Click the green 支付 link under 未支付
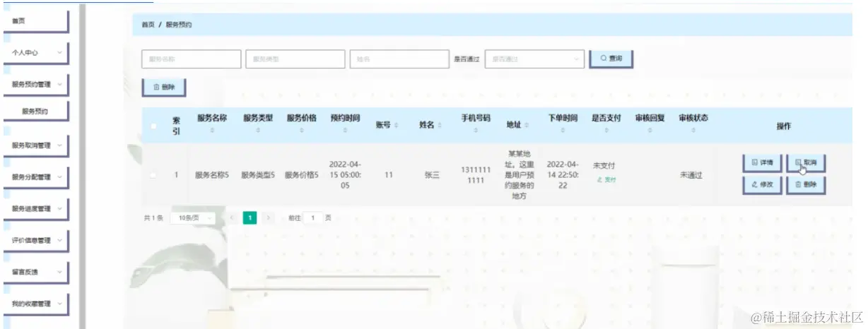The width and height of the screenshot is (868, 329). 607,180
